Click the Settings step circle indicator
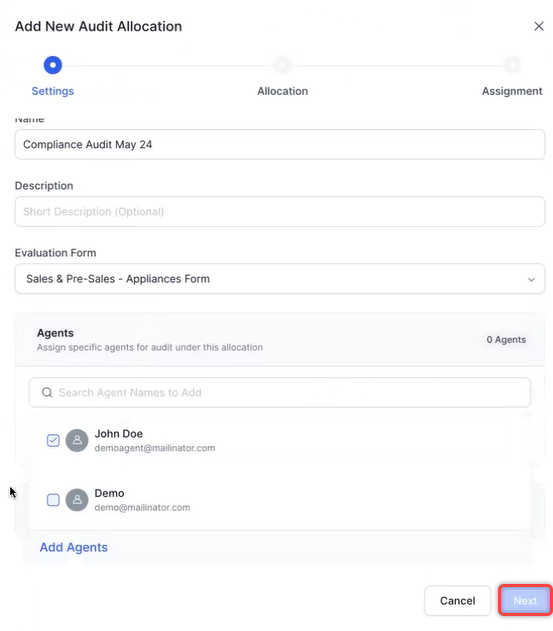The image size is (553, 631). point(53,65)
